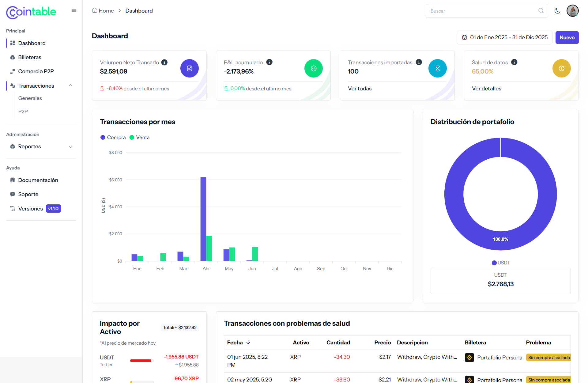Click the search magnifier icon
This screenshot has width=588, height=383.
click(541, 11)
